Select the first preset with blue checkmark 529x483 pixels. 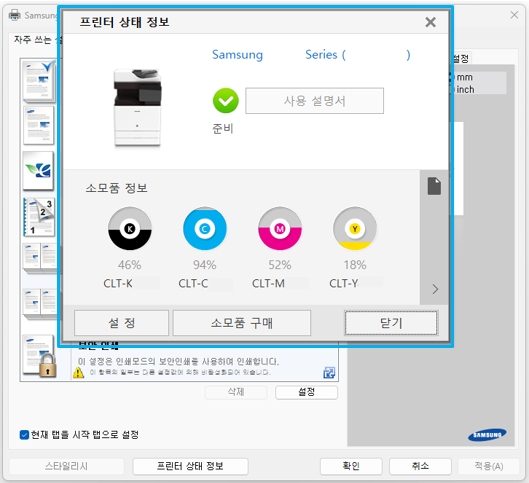click(39, 81)
